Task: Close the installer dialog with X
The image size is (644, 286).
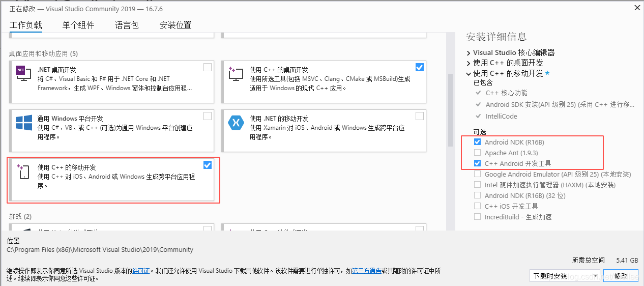Action: pos(637,8)
